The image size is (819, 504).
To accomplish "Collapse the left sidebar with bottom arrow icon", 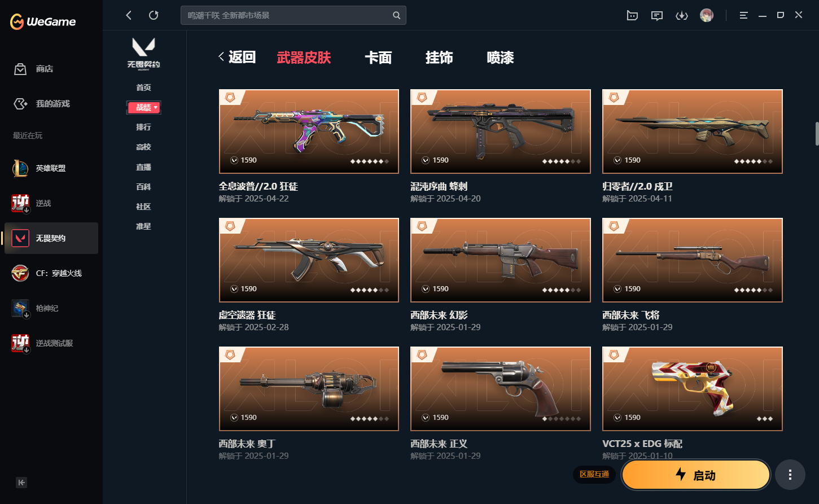I will tap(21, 483).
